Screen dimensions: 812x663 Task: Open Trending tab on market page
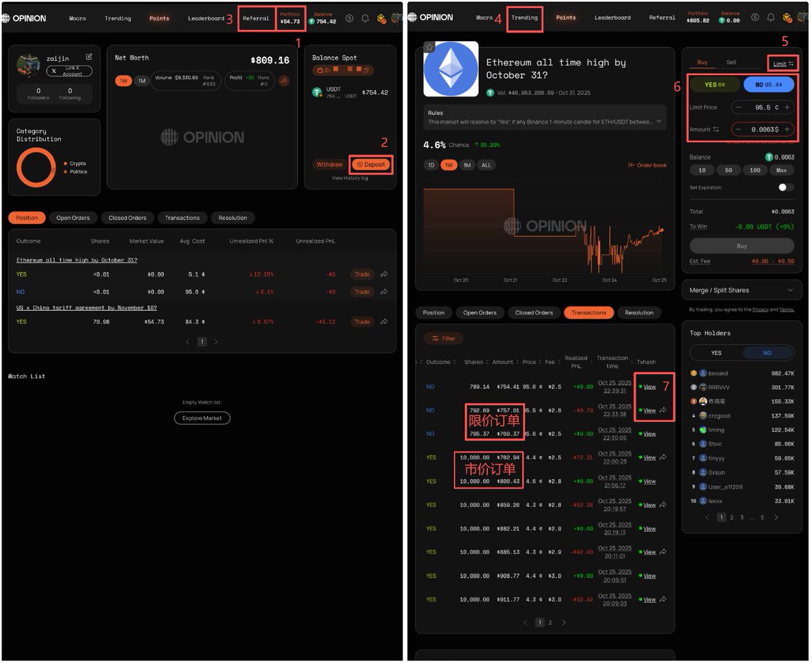pyautogui.click(x=524, y=18)
